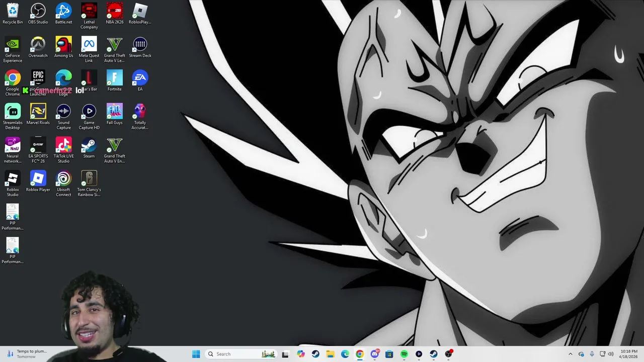This screenshot has width=644, height=362.
Task: Open the NBA 2K26 desktop shortcut
Action: [x=114, y=14]
